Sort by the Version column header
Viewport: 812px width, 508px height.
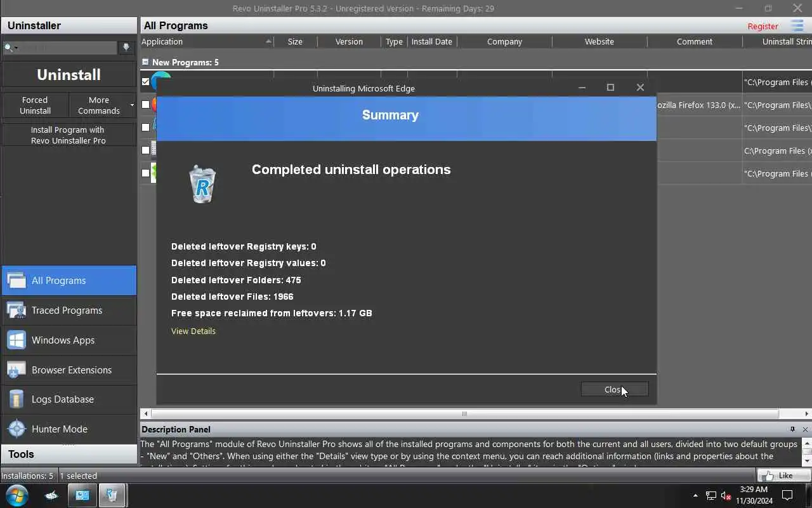pos(349,41)
